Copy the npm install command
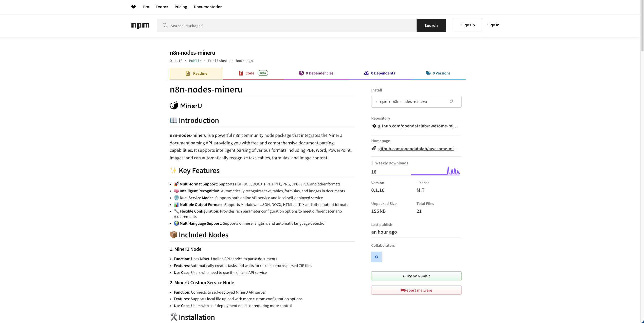This screenshot has height=323, width=644. click(x=451, y=101)
